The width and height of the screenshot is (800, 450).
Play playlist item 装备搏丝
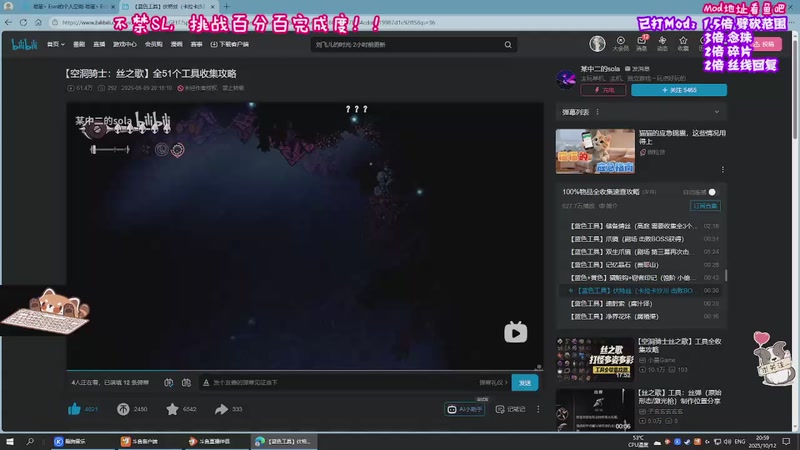(644, 226)
